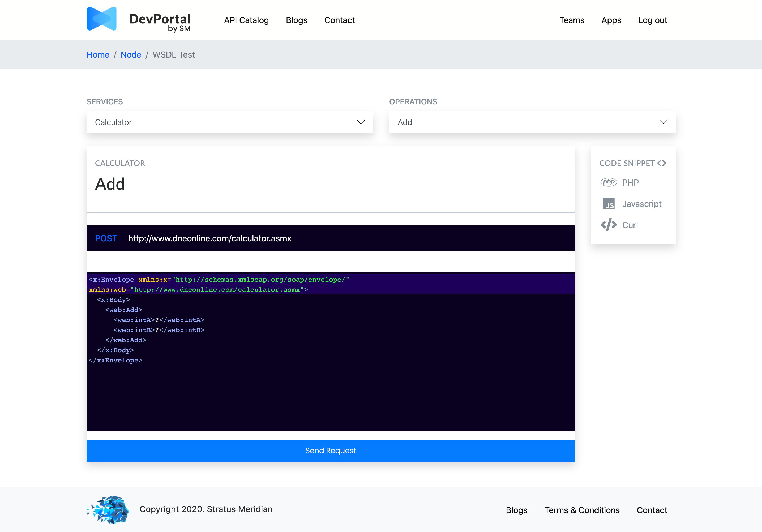This screenshot has width=762, height=532.
Task: Click the CALCULATOR section label
Action: (120, 163)
